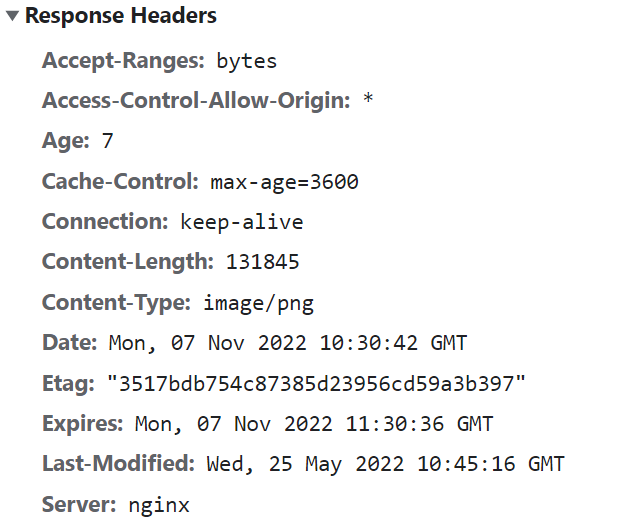The image size is (623, 530).
Task: Click the Response Headers section title
Action: 120,17
